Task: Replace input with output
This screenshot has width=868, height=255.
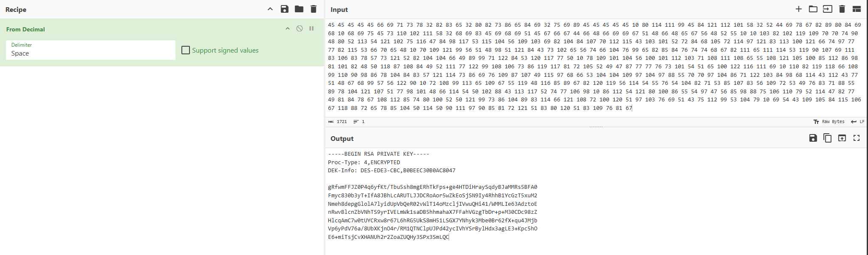Action: [842, 138]
